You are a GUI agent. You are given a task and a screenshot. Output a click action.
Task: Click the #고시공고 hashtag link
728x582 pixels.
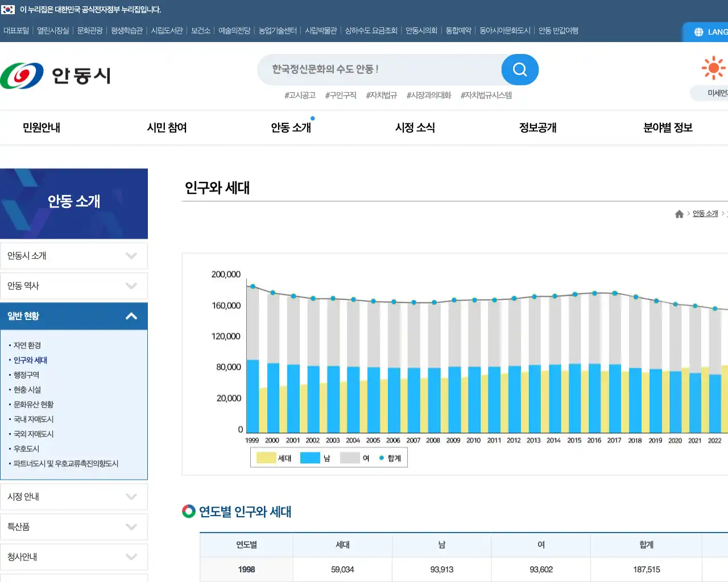(x=300, y=95)
